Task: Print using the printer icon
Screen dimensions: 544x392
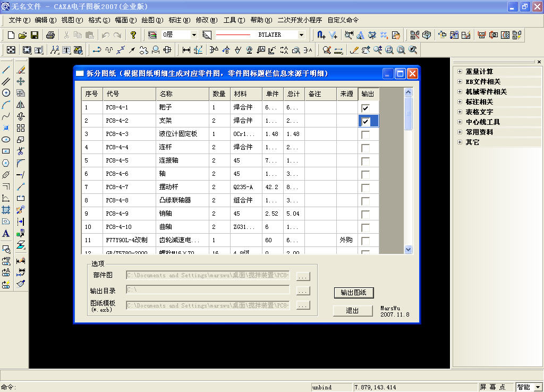Action: pyautogui.click(x=50, y=35)
